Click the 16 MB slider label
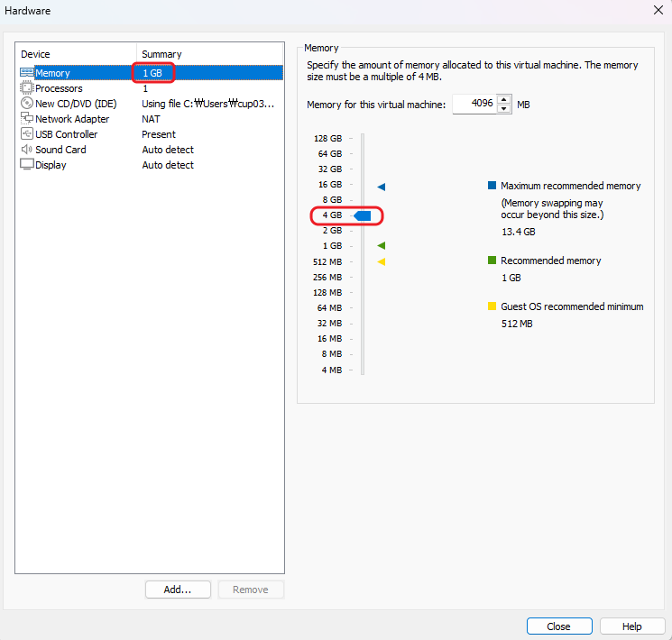 (329, 339)
